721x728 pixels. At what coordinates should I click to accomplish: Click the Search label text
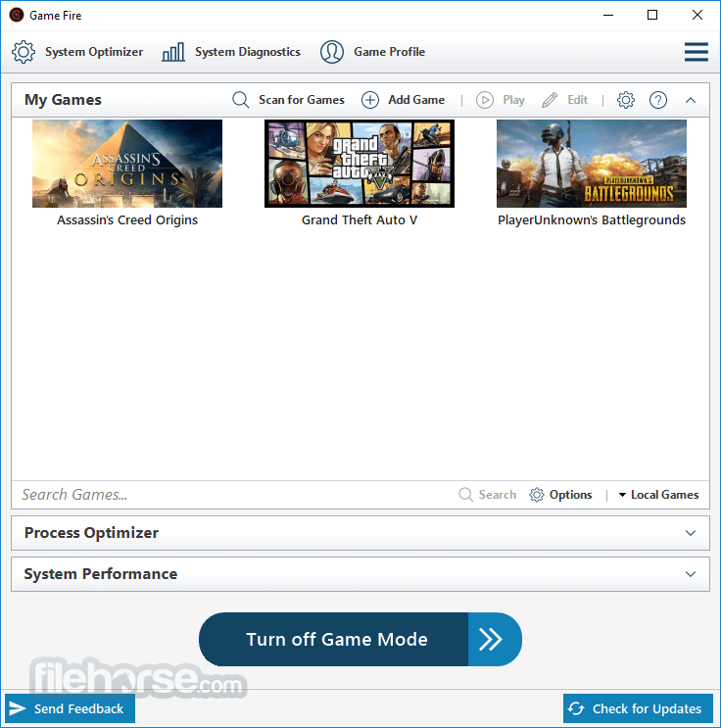point(498,495)
